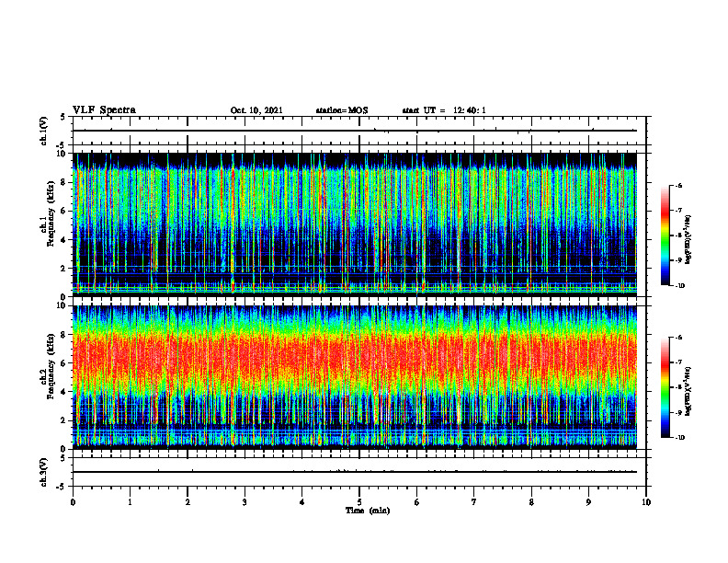Select the "ch.1(V)" waveform axis label
The height and width of the screenshot is (563, 728).
point(44,131)
